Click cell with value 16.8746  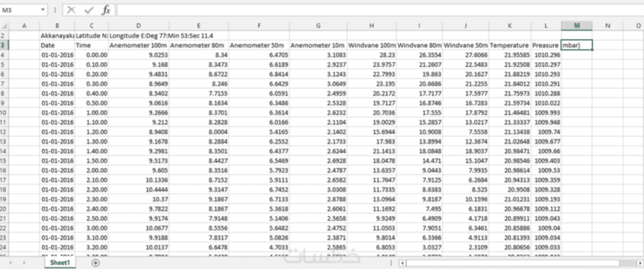click(x=419, y=103)
